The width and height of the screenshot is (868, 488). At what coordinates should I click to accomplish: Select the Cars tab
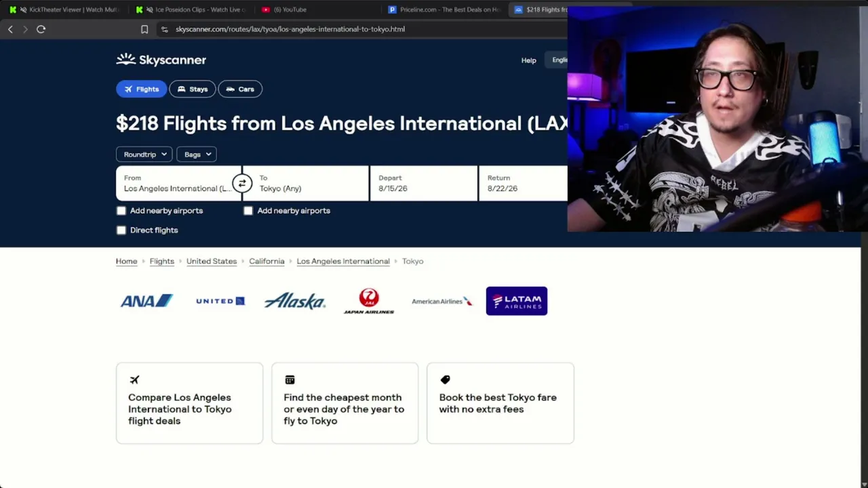[240, 89]
